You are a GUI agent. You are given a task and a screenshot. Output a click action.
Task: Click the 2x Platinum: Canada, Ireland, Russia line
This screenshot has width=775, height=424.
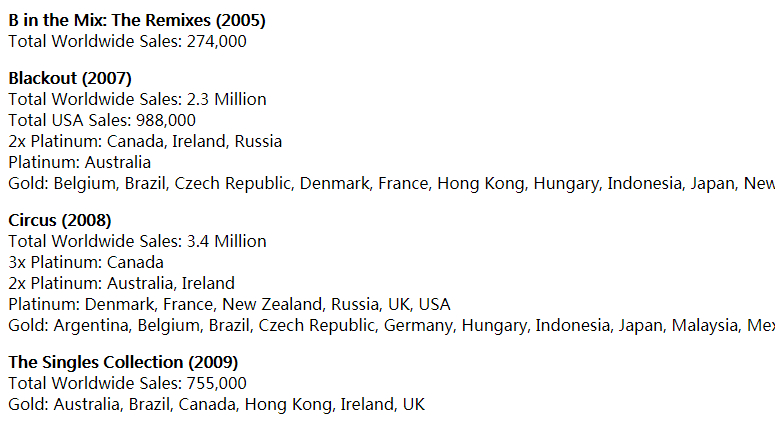(145, 141)
